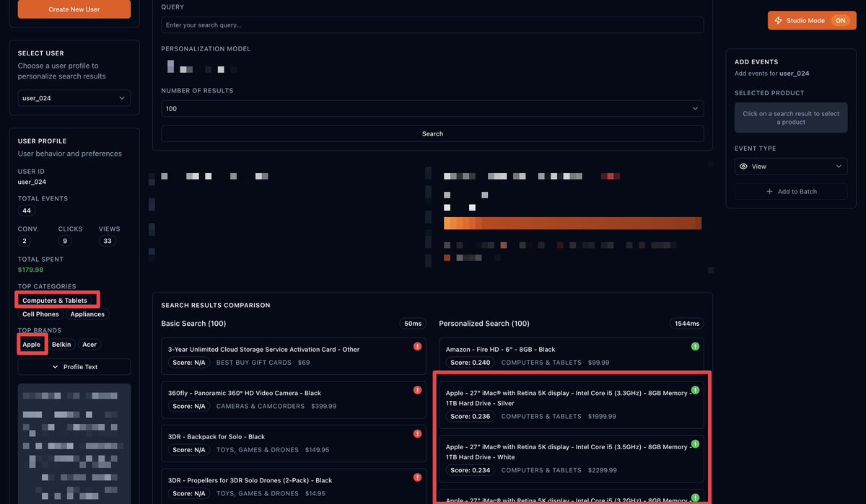Select Apple iMac 3.5GHz White result
The width and height of the screenshot is (866, 504).
[572, 459]
